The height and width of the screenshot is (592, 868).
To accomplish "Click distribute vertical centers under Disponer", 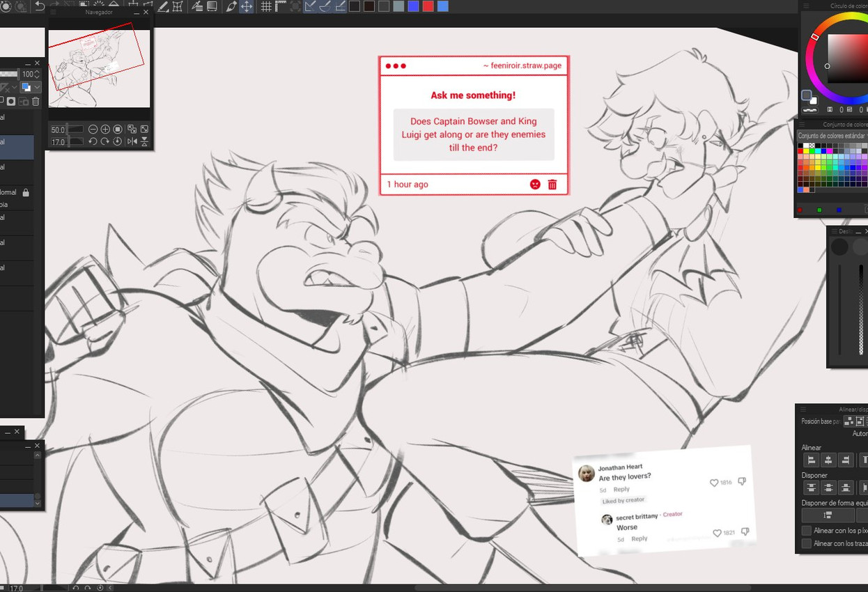I will [x=828, y=488].
